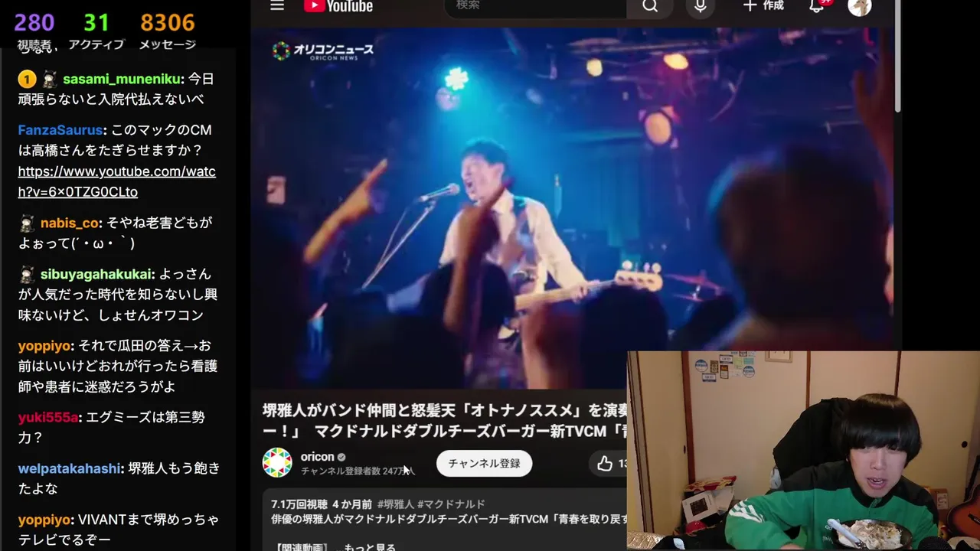Click the video title starting 堺雅人がバンド仲間
Viewport: 980px width, 551px height.
[x=445, y=421]
